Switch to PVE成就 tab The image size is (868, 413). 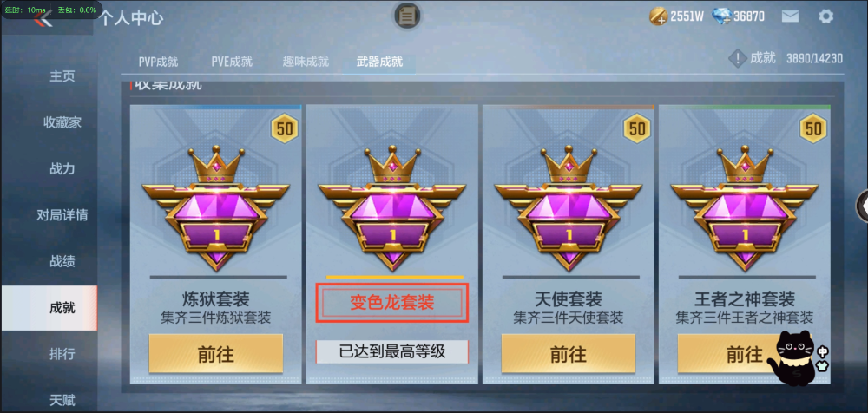pyautogui.click(x=232, y=62)
